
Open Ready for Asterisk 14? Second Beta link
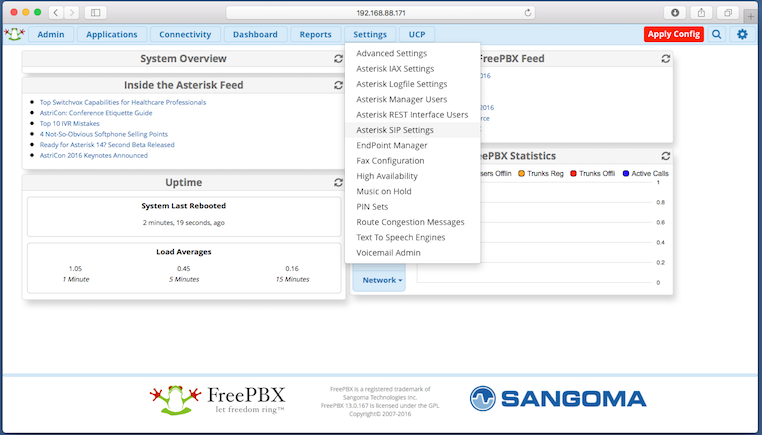click(x=107, y=145)
